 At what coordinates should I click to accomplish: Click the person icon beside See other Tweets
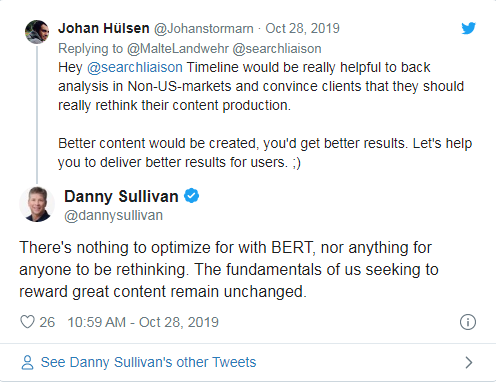(27, 362)
